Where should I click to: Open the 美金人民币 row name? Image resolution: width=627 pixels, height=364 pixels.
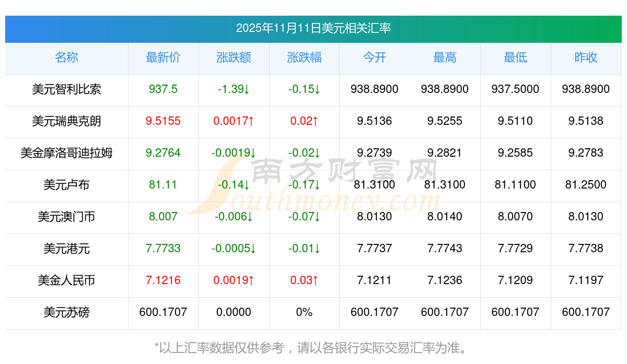66,280
